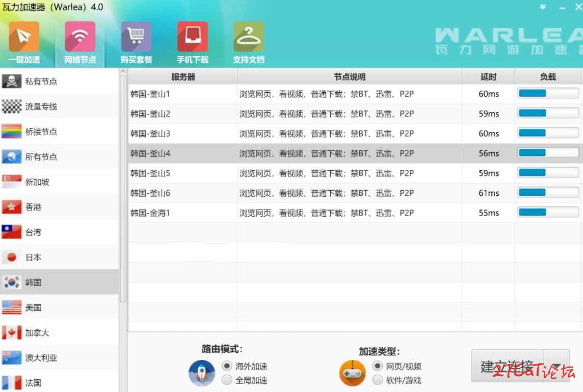
Task: Open the title bar dropdown menu arrow
Action: click(543, 7)
